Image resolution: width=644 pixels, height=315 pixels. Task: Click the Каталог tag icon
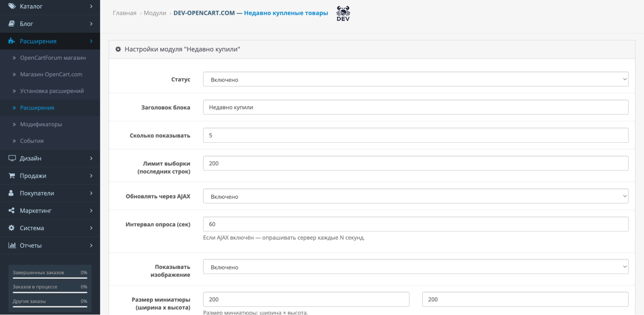pyautogui.click(x=12, y=6)
